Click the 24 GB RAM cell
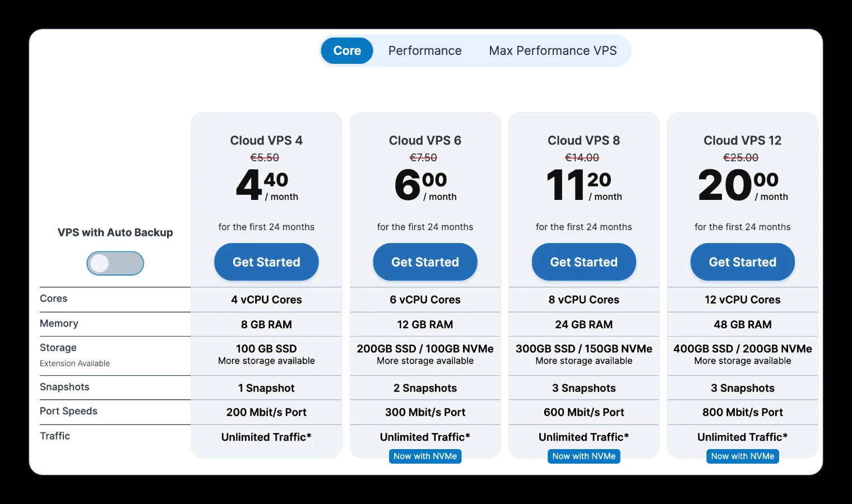This screenshot has height=504, width=852. tap(584, 324)
